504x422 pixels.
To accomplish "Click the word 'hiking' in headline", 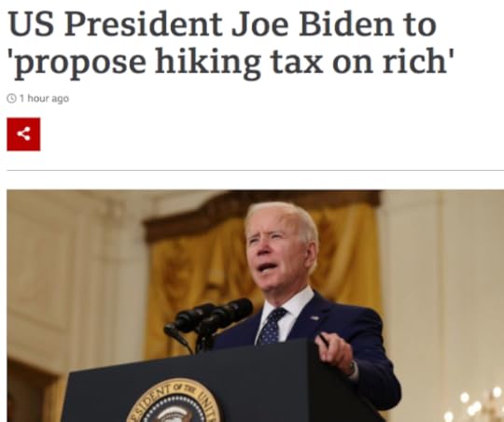I will point(207,63).
